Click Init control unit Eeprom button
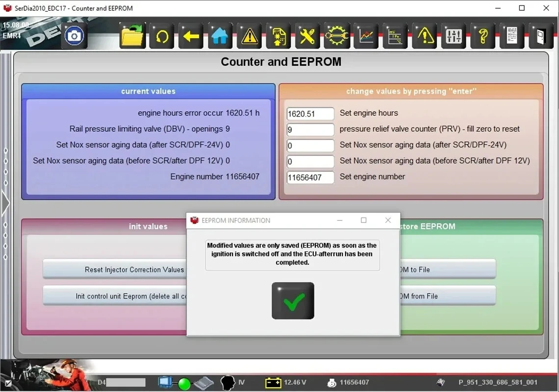 [115, 296]
